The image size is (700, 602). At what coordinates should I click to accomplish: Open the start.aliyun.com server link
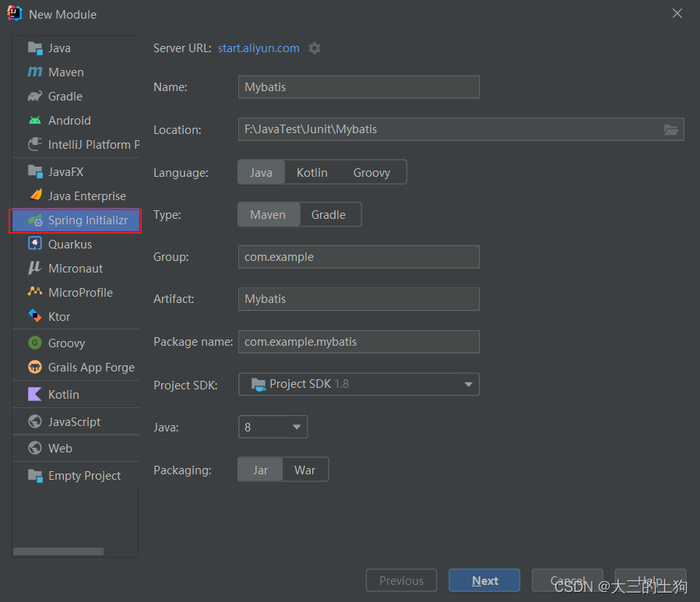pyautogui.click(x=259, y=48)
